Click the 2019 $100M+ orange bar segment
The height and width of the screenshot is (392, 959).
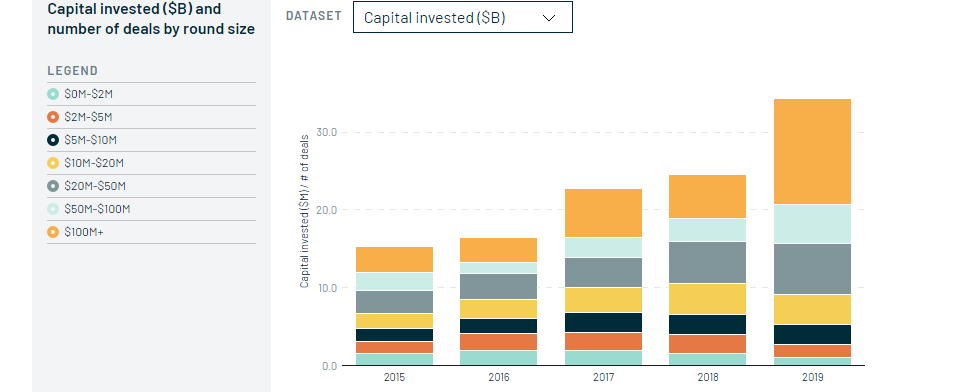[812, 151]
